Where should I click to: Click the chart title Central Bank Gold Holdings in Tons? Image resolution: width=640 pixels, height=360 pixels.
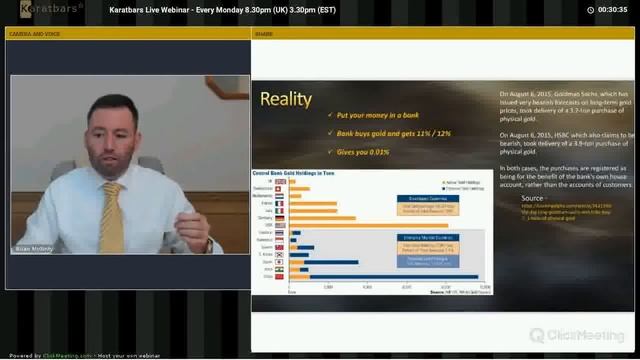click(x=293, y=173)
